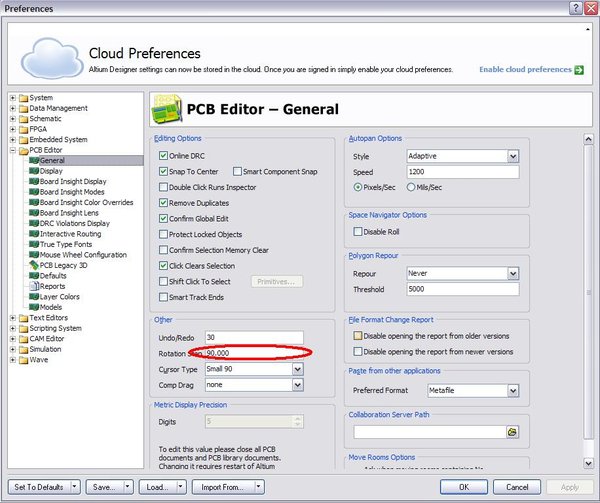Click the Help question mark button in title bar
The height and width of the screenshot is (503, 600).
coord(576,8)
